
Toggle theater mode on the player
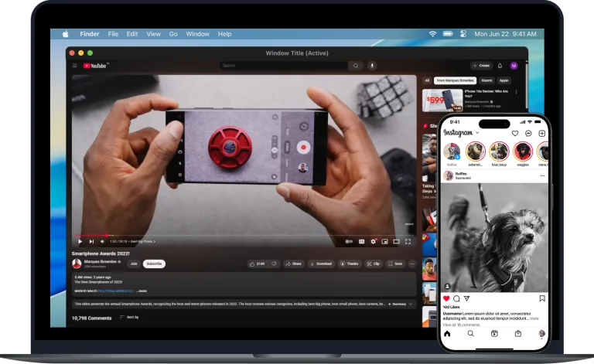click(396, 241)
